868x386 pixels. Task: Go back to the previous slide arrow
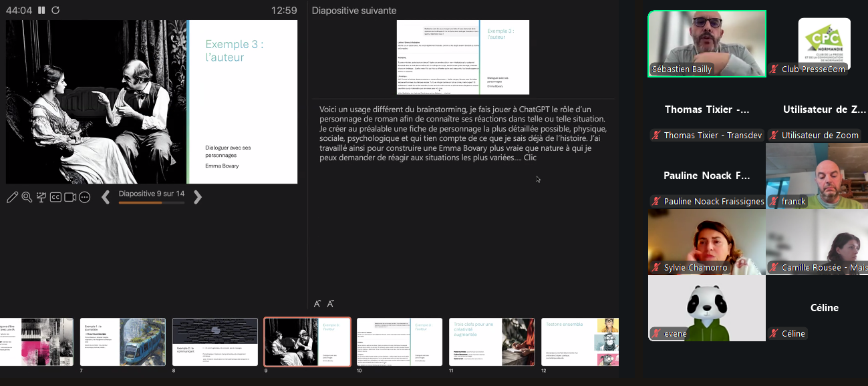tap(106, 197)
